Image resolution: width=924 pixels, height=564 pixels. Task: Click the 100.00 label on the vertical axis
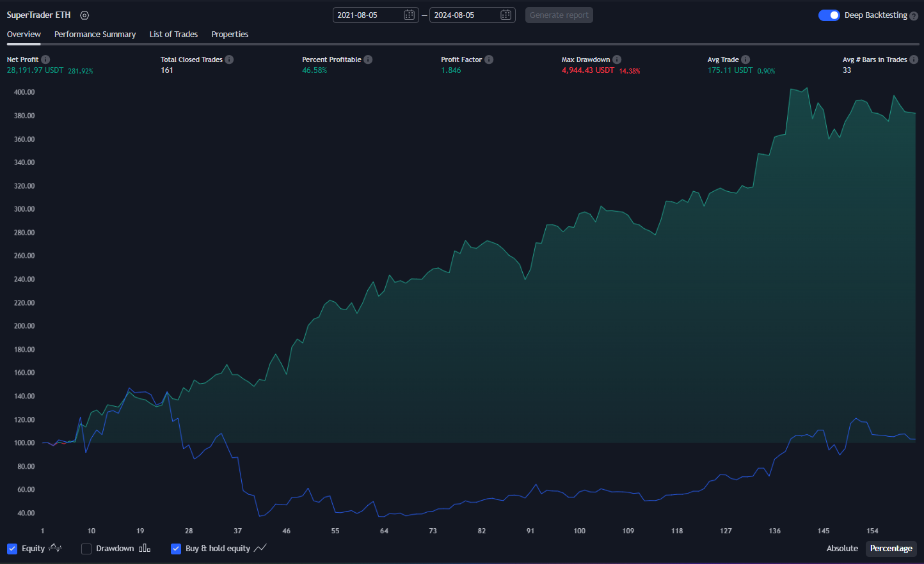(24, 443)
